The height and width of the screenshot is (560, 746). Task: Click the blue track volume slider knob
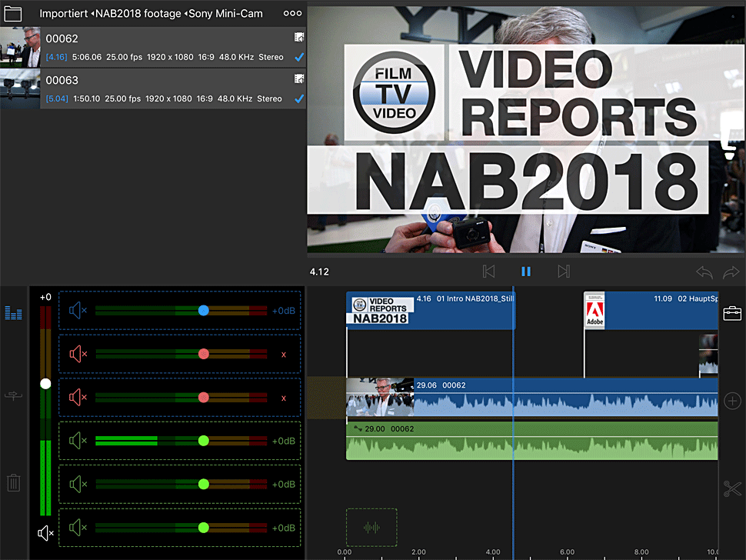[204, 311]
